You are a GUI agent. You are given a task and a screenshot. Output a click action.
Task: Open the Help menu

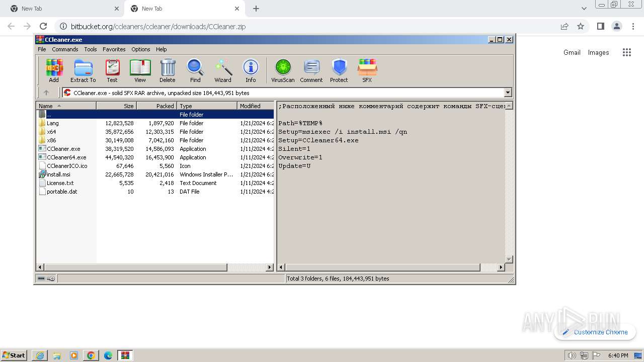(x=162, y=49)
